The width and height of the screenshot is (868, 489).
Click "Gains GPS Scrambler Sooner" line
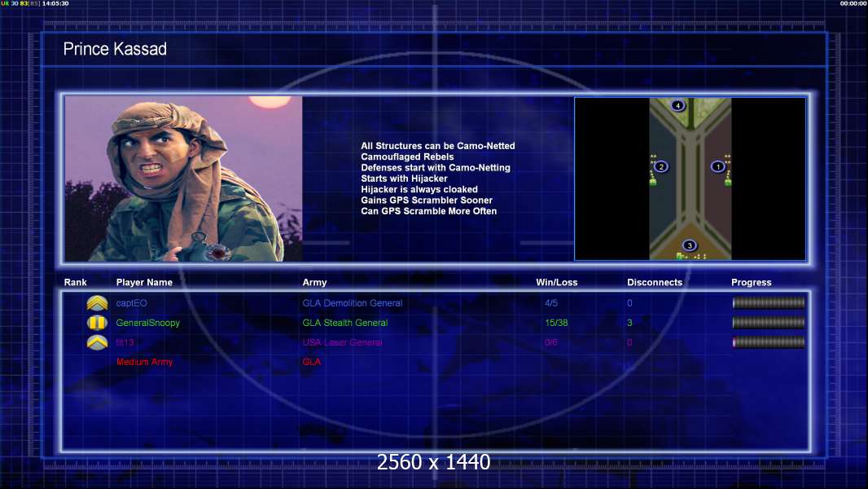pos(427,200)
